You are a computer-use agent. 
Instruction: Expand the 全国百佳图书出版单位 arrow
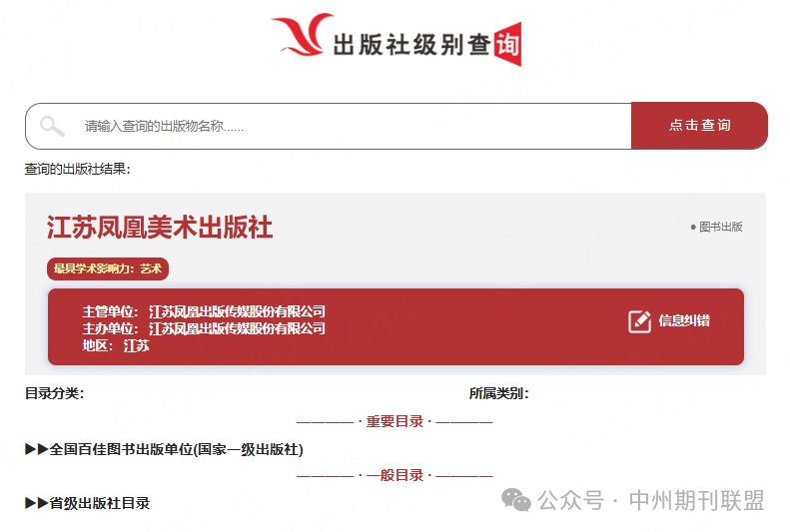[36, 449]
